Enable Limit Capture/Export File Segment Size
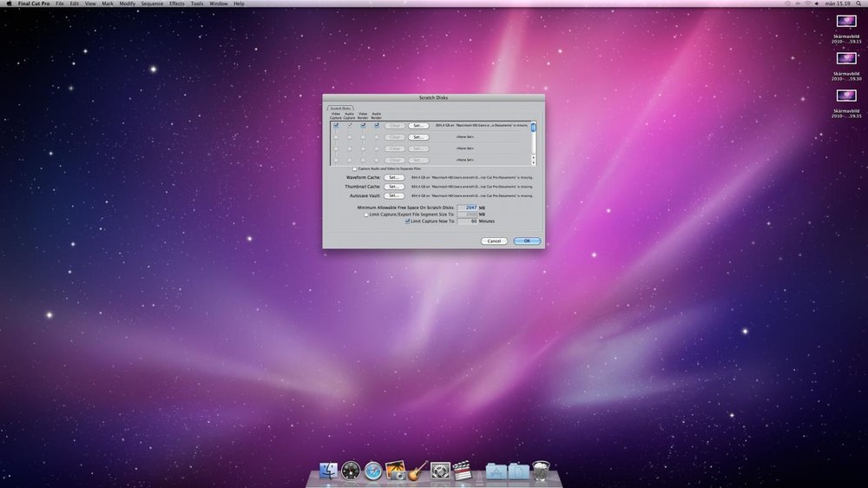The height and width of the screenshot is (488, 868). pyautogui.click(x=366, y=214)
